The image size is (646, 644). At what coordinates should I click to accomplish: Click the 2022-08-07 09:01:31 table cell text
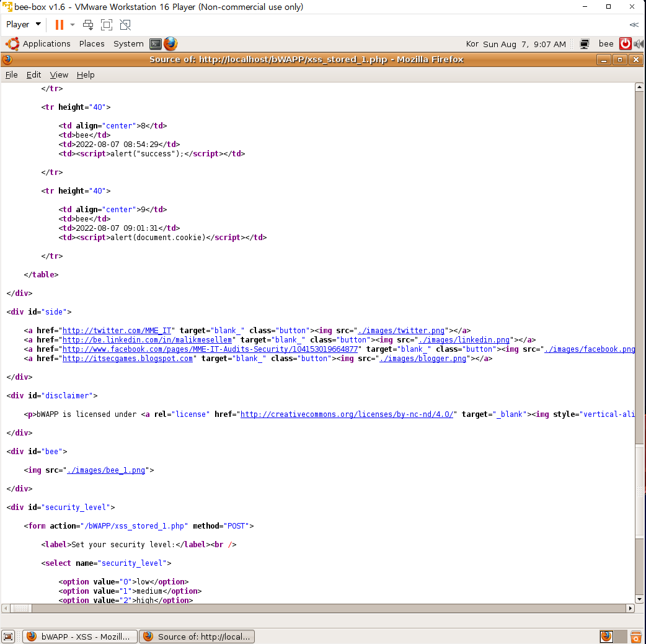point(117,228)
